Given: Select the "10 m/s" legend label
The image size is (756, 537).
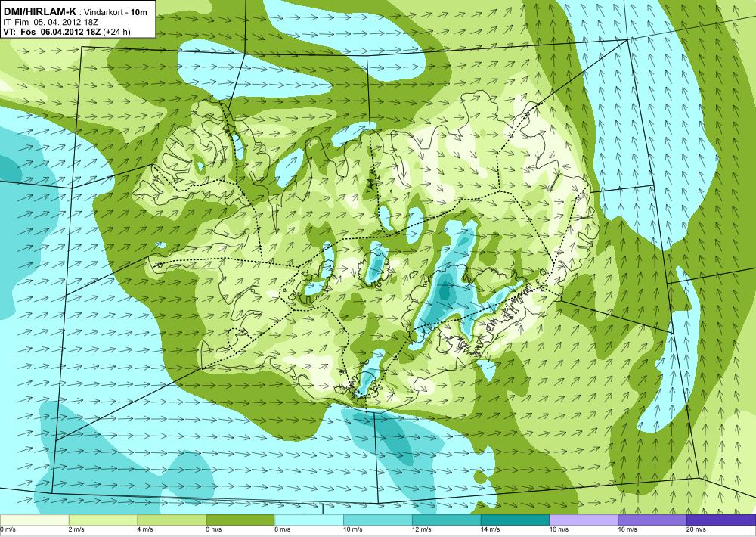Looking at the screenshot, I should (x=353, y=529).
